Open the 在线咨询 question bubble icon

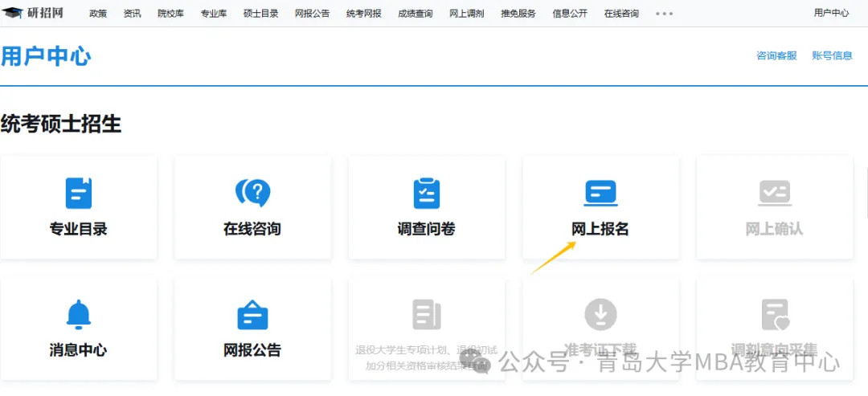tap(252, 193)
